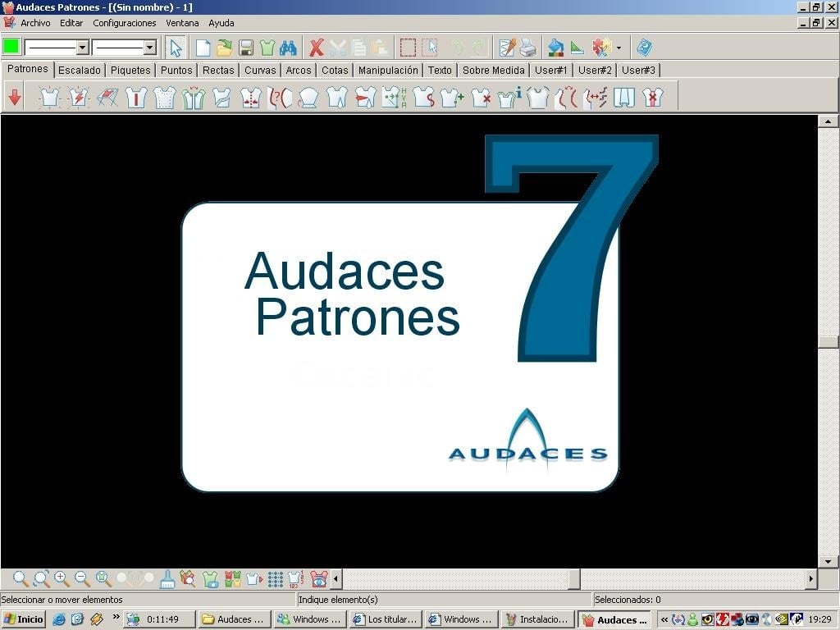This screenshot has width=840, height=630.
Task: Select the New Pattern tool on the Patrones toolbar
Action: [49, 97]
